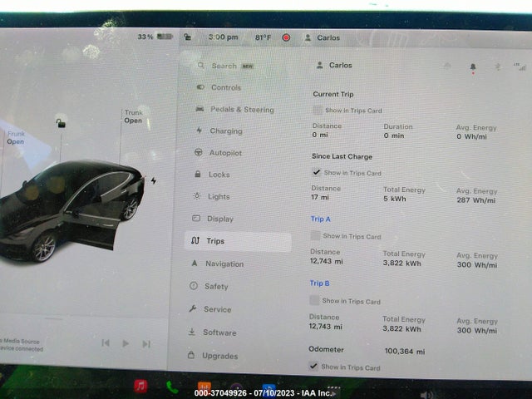Image resolution: width=532 pixels, height=399 pixels.
Task: Open Navigation settings
Action: point(217,264)
